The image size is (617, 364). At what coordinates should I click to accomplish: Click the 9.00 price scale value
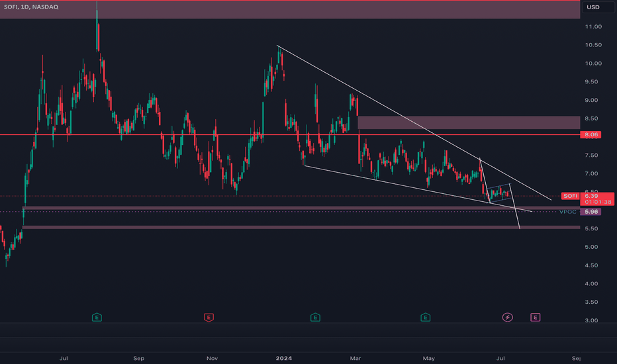click(x=591, y=101)
